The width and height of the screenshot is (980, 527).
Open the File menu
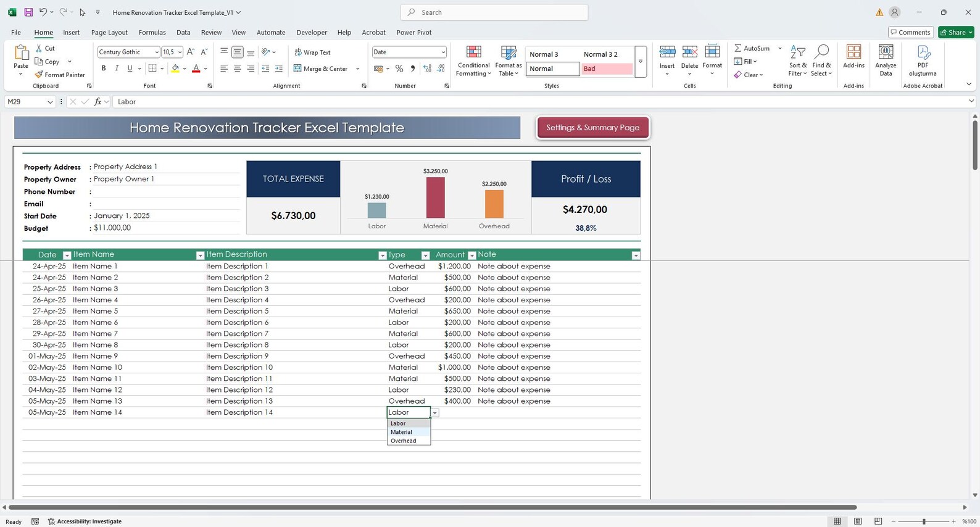pyautogui.click(x=16, y=32)
